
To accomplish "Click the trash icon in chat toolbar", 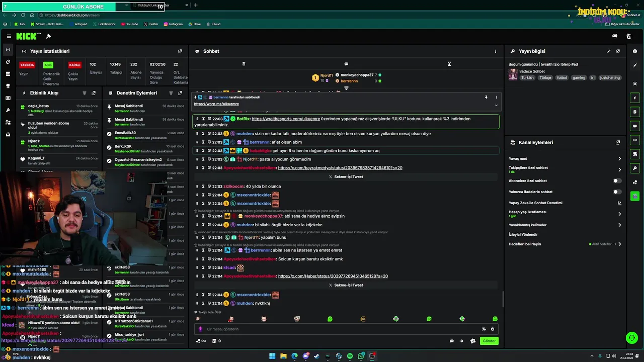I will click(244, 64).
